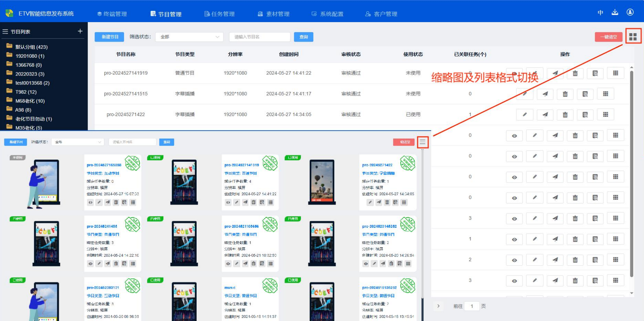Click 新建节目 button
The image size is (644, 321).
tap(109, 37)
